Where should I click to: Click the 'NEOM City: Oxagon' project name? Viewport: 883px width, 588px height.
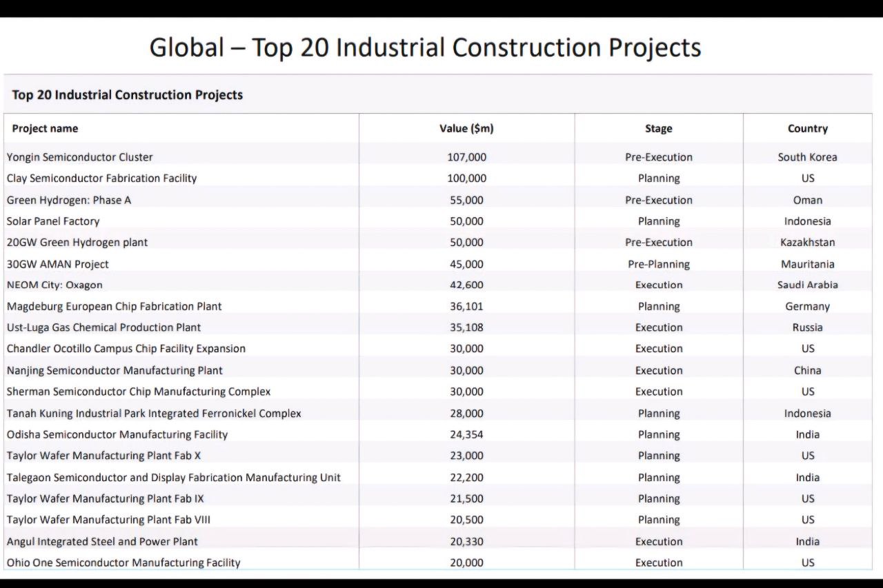54,285
